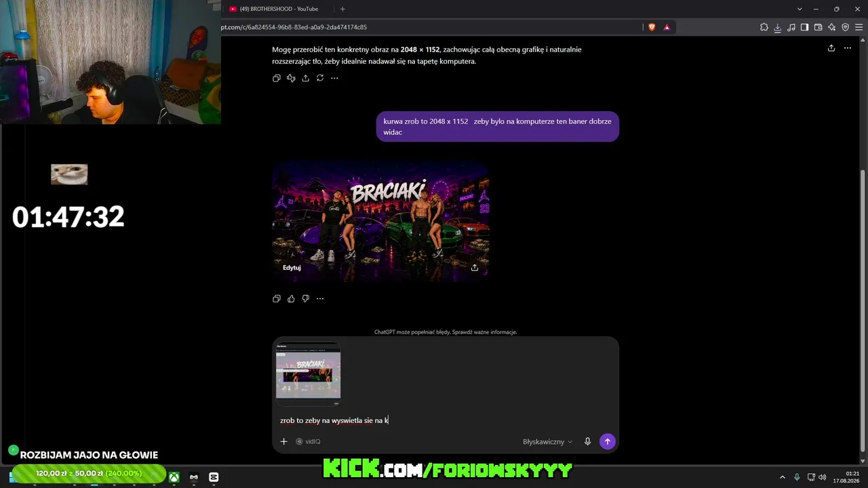Click the plus attachment button in composer
The width and height of the screenshot is (868, 488).
coord(284,442)
